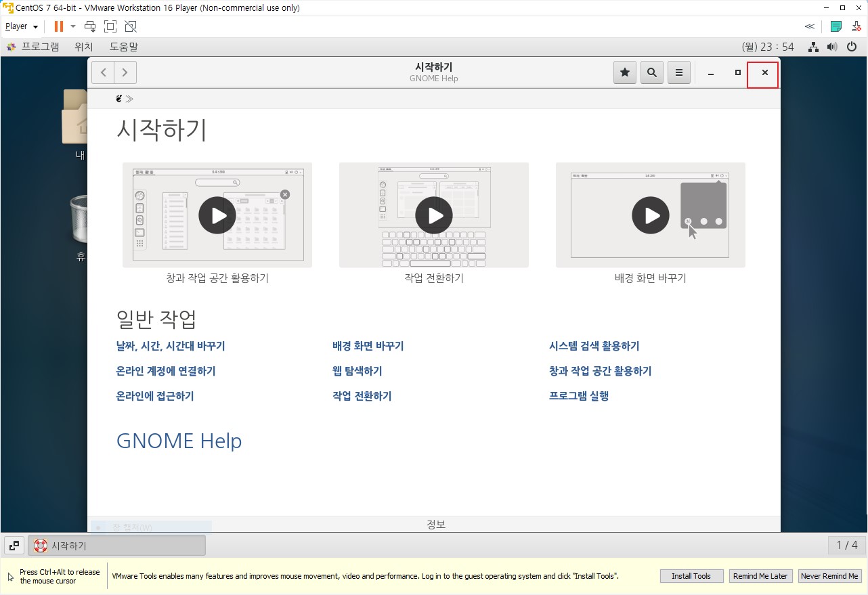Screen dimensions: 868x595
Task: Go back in GNOME Help
Action: pos(103,72)
